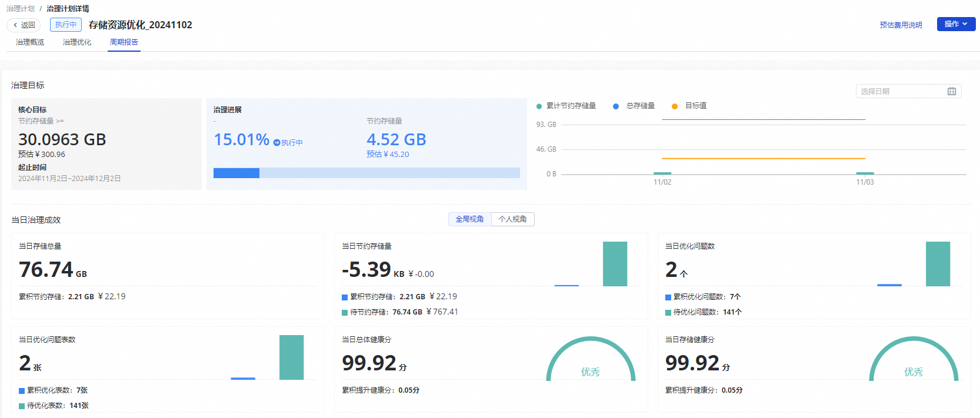Viewport: 980px width, 418px height.
Task: Click the 15.01% progress percentage
Action: 241,139
